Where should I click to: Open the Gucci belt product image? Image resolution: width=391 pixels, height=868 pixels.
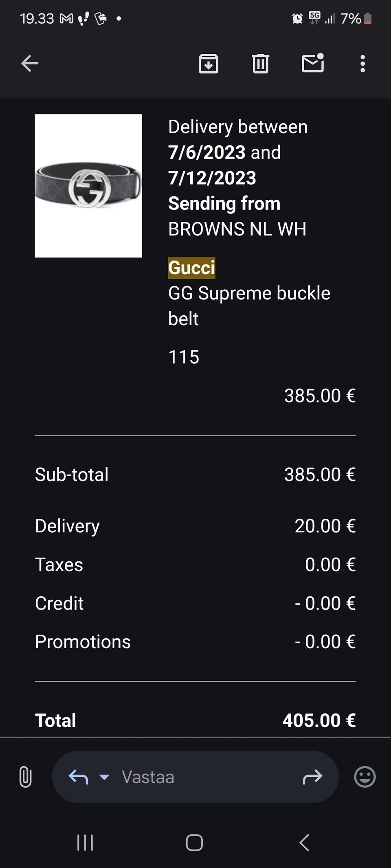click(x=88, y=186)
